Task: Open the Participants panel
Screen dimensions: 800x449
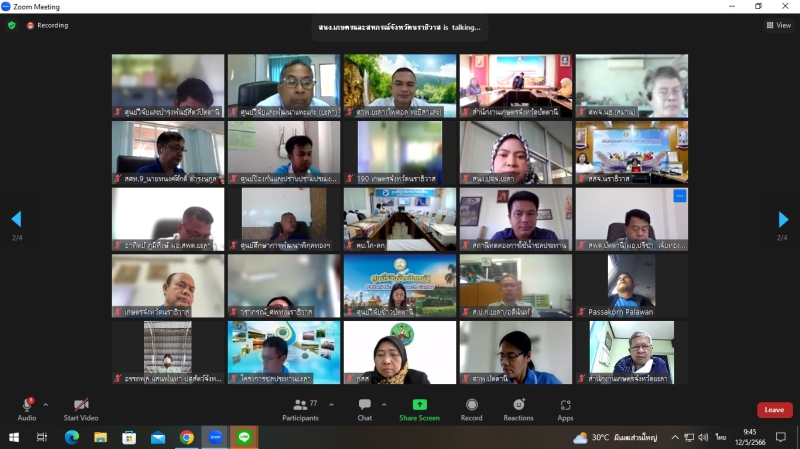Action: click(x=300, y=409)
